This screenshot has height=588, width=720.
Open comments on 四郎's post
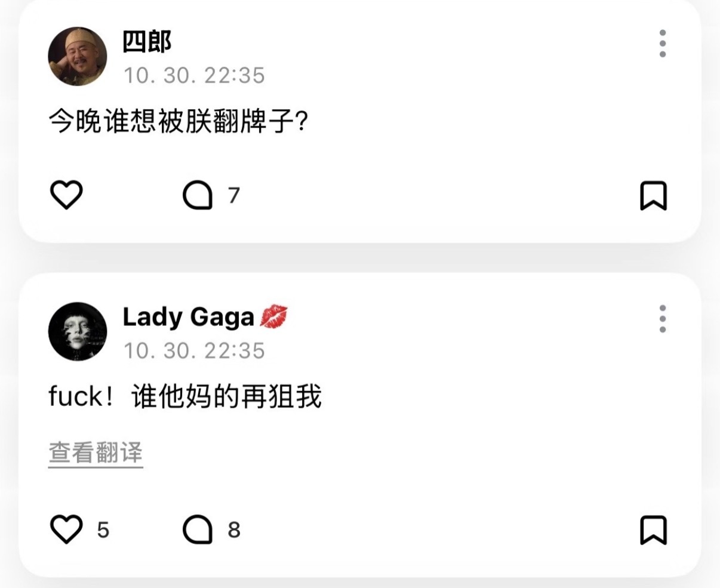198,195
